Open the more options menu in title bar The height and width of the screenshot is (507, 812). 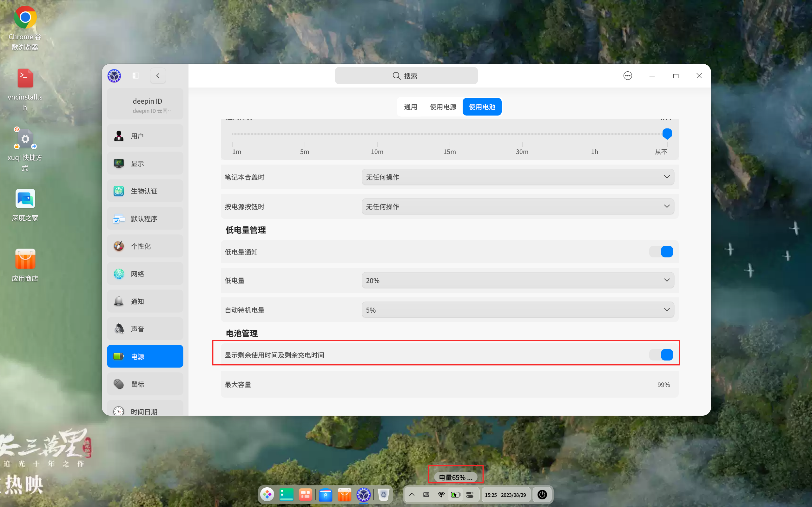click(x=627, y=75)
